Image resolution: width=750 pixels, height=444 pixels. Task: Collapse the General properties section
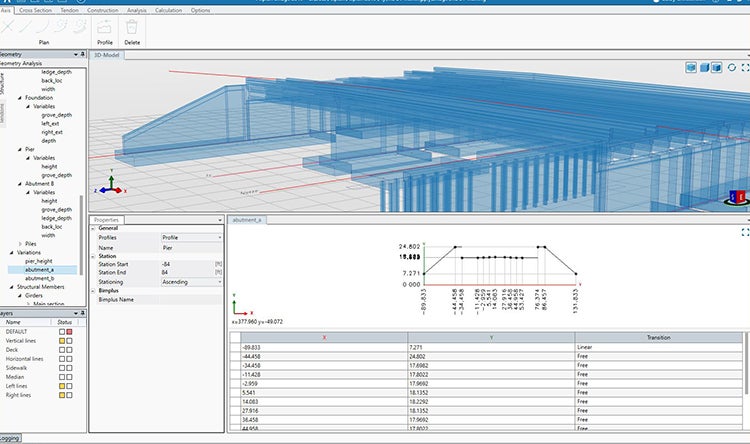click(93, 228)
